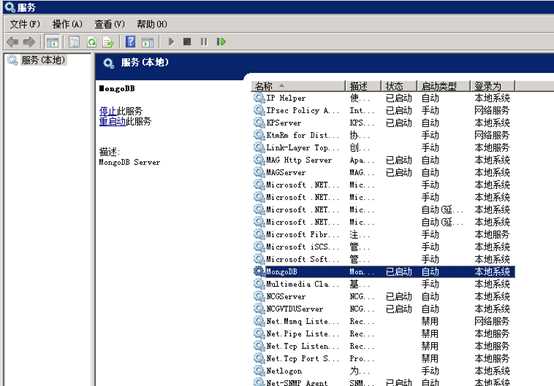Select the KtmRm for Dist... service name
The image size is (554, 386).
[303, 135]
